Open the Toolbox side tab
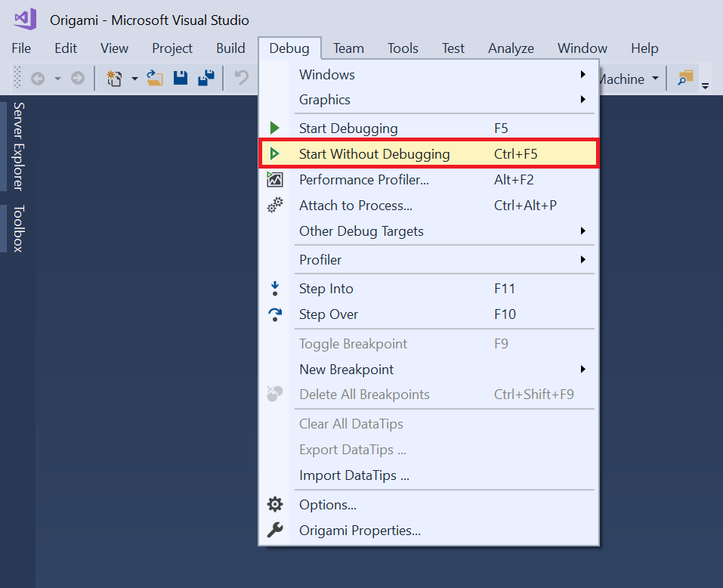This screenshot has height=588, width=723. point(18,228)
